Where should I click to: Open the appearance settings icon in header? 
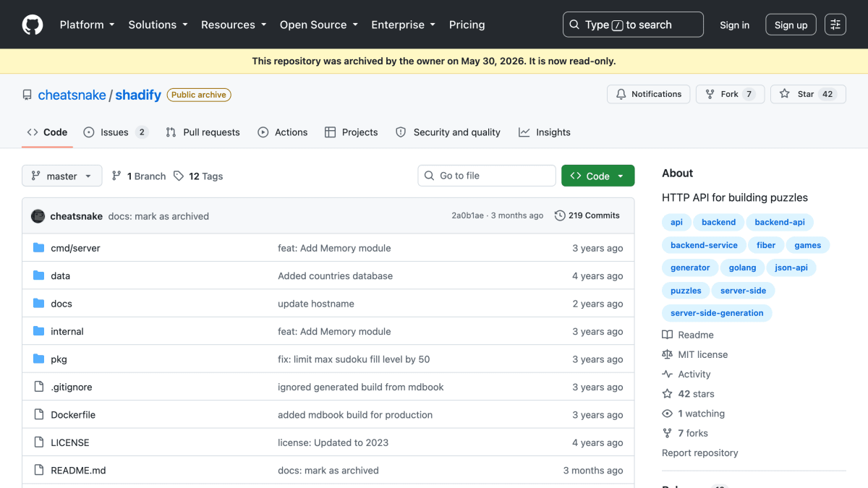click(x=835, y=25)
